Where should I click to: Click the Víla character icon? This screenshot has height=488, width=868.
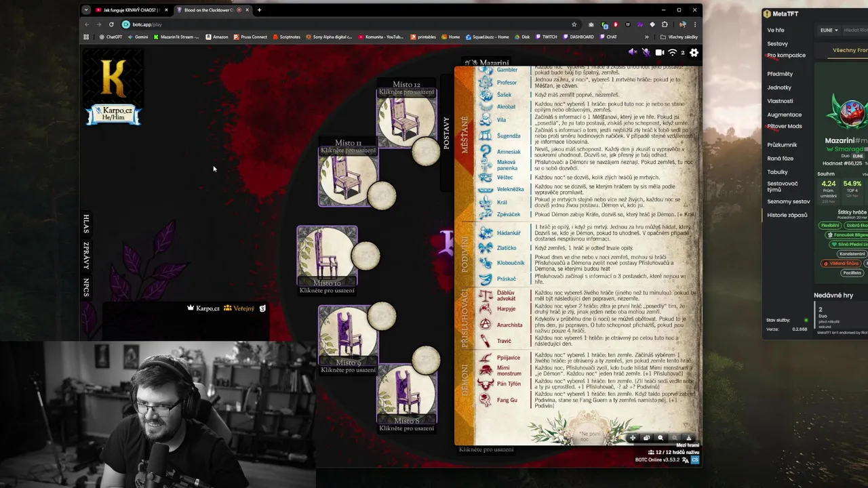tap(486, 120)
